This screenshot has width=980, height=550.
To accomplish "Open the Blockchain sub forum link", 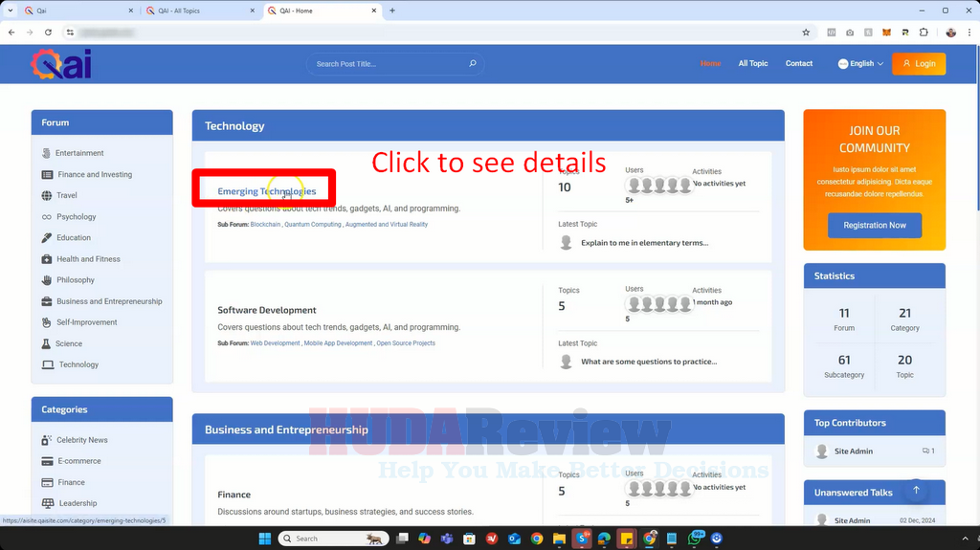I will tap(265, 225).
